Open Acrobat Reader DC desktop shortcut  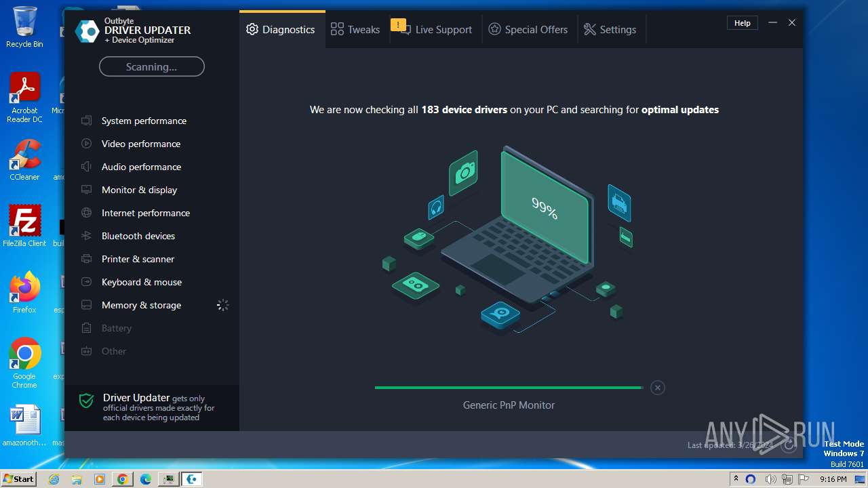pyautogui.click(x=24, y=98)
